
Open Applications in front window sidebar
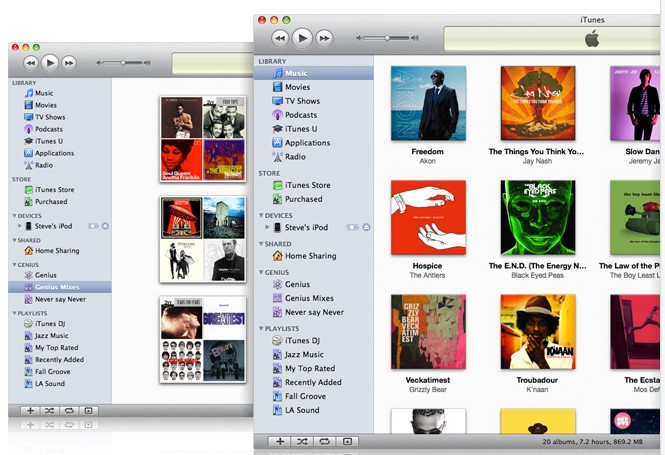point(314,143)
